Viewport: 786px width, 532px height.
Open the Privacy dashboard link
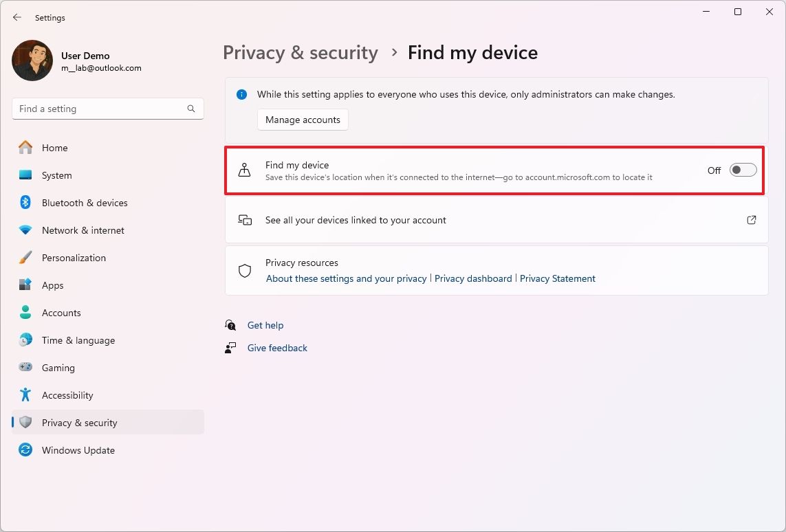pyautogui.click(x=473, y=278)
